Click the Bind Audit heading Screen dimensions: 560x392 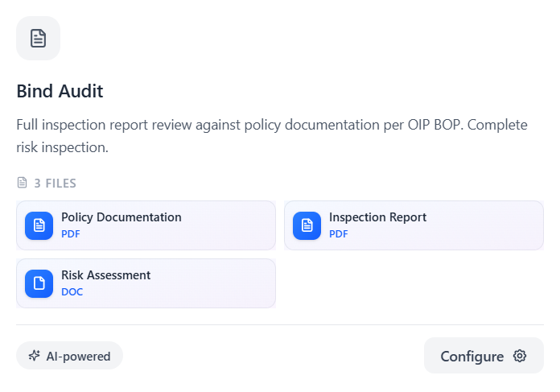[60, 91]
